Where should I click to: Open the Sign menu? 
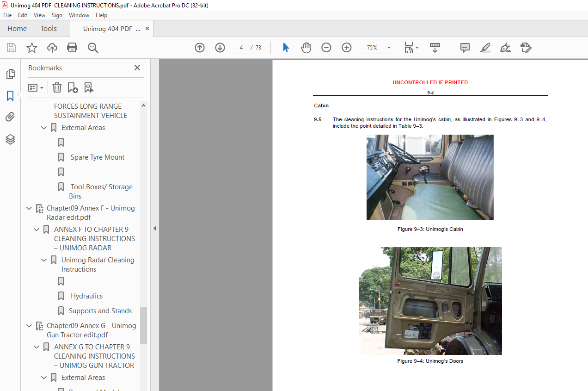(x=57, y=15)
